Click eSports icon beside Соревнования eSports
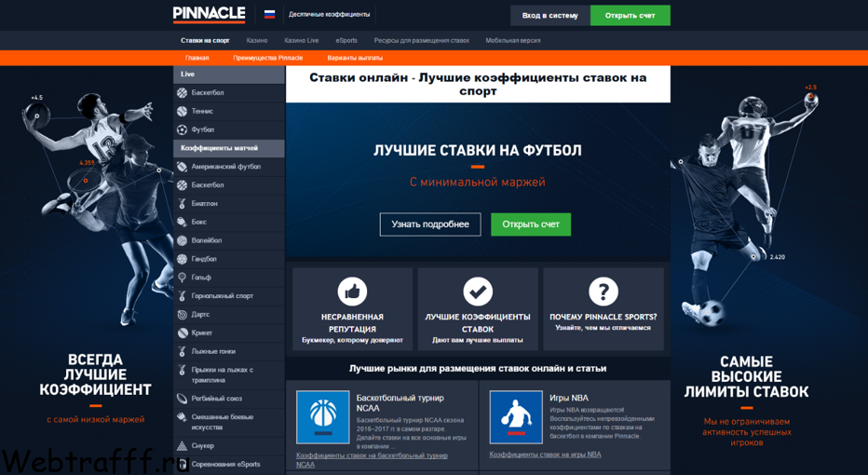Screen dimensions: 868x475 [x=183, y=464]
